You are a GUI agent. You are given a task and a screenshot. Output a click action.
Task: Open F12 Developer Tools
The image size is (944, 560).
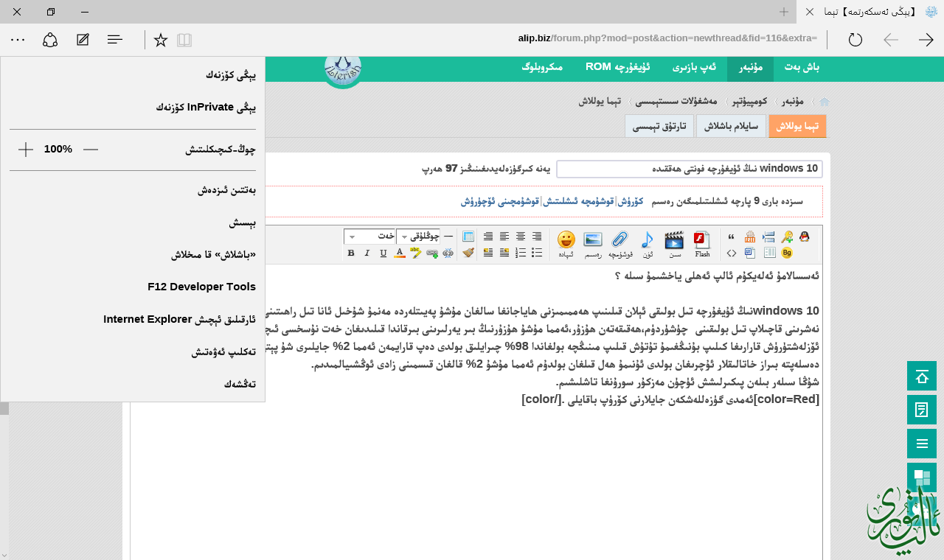[133, 287]
